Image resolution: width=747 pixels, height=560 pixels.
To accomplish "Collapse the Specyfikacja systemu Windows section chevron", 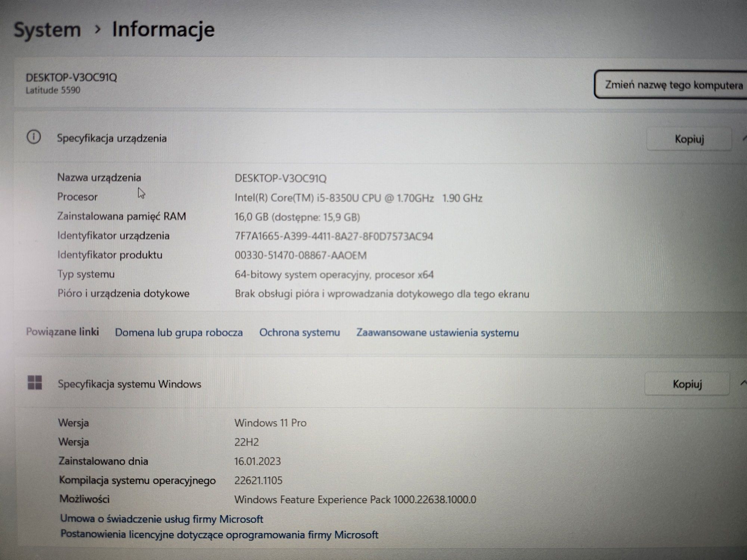I will 743,383.
